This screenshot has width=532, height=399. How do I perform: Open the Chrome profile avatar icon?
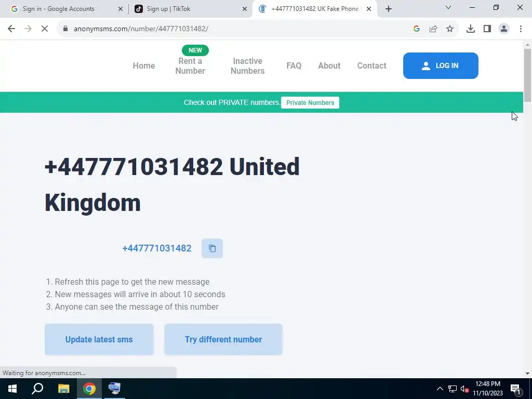point(504,29)
